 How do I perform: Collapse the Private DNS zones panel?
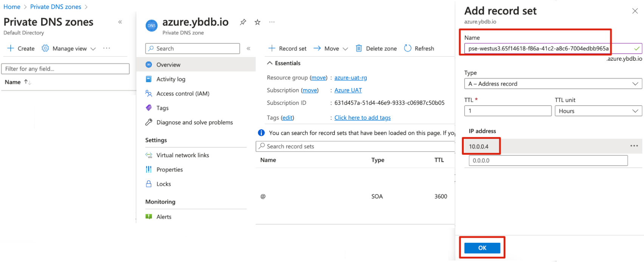tap(120, 22)
